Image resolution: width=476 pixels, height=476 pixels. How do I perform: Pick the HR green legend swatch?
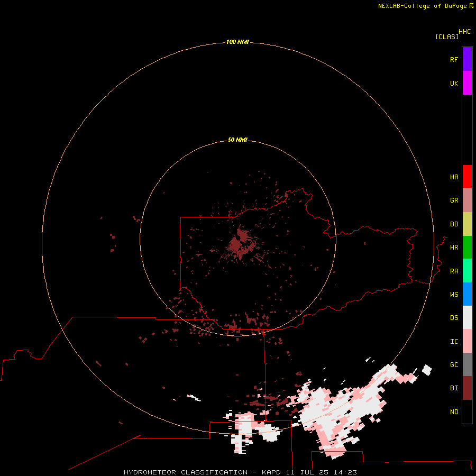coord(467,248)
